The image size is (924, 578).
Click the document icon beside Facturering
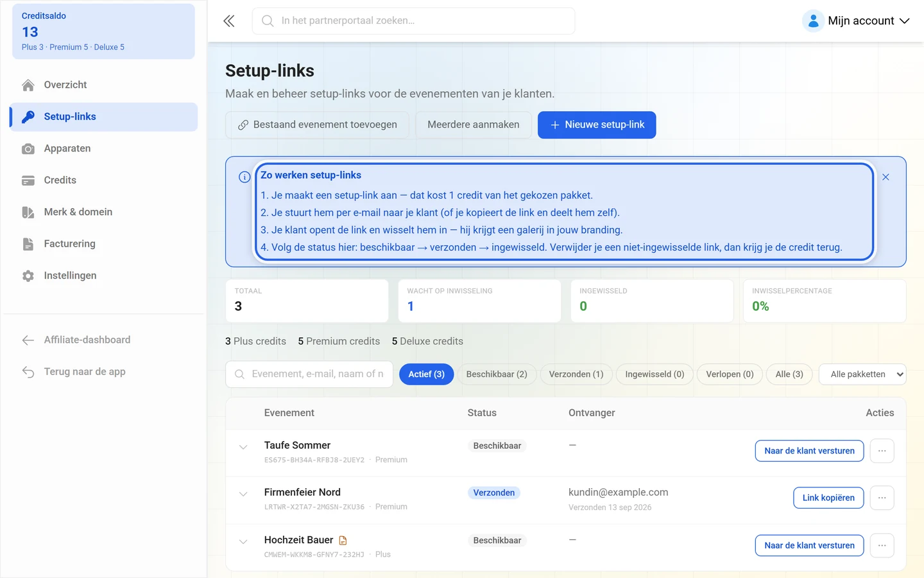[28, 244]
